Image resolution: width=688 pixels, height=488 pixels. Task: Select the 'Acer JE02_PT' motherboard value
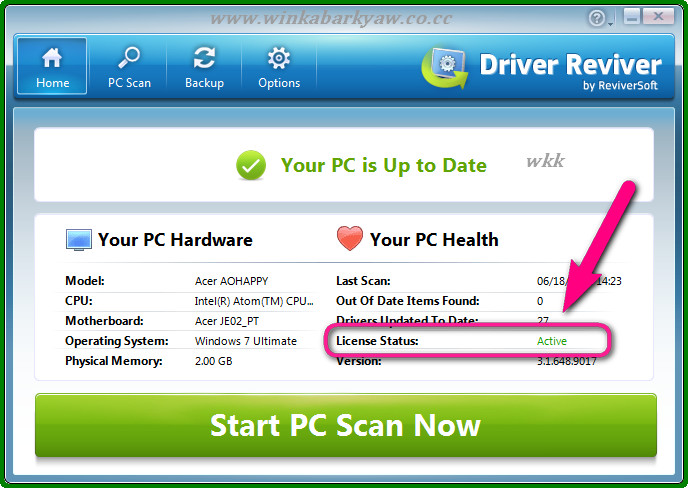pyautogui.click(x=227, y=321)
